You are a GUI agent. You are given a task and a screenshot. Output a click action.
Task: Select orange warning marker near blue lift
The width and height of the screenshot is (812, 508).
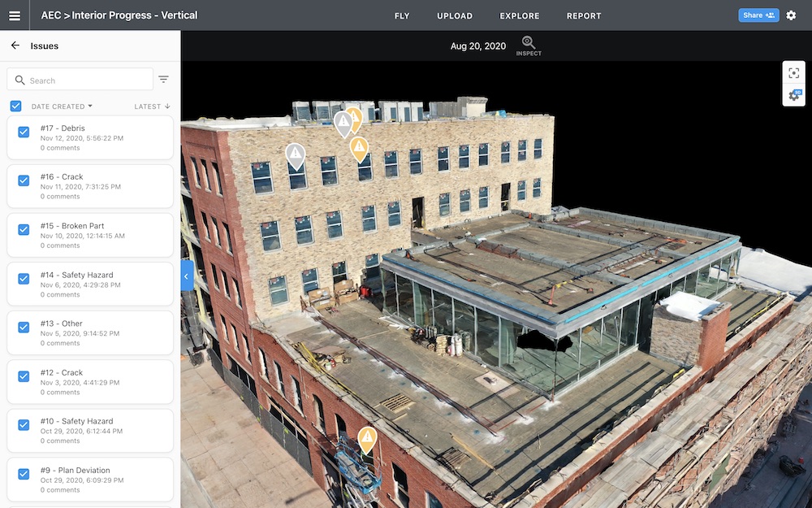click(367, 440)
